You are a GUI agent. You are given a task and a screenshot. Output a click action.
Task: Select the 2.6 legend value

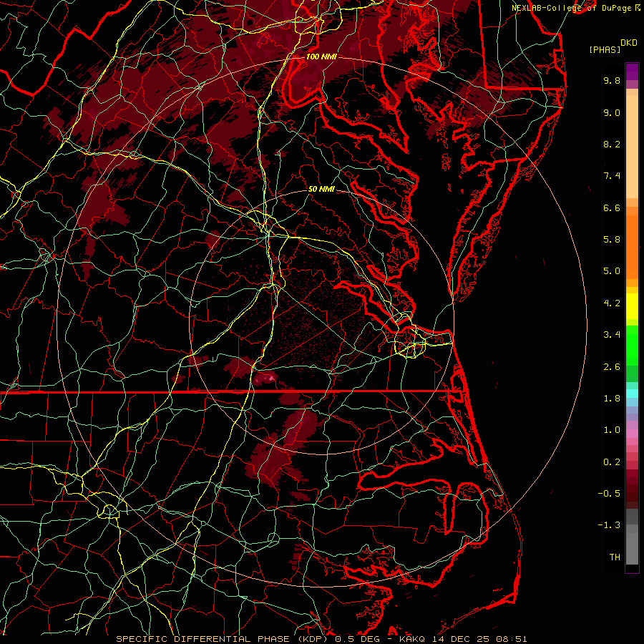[612, 367]
